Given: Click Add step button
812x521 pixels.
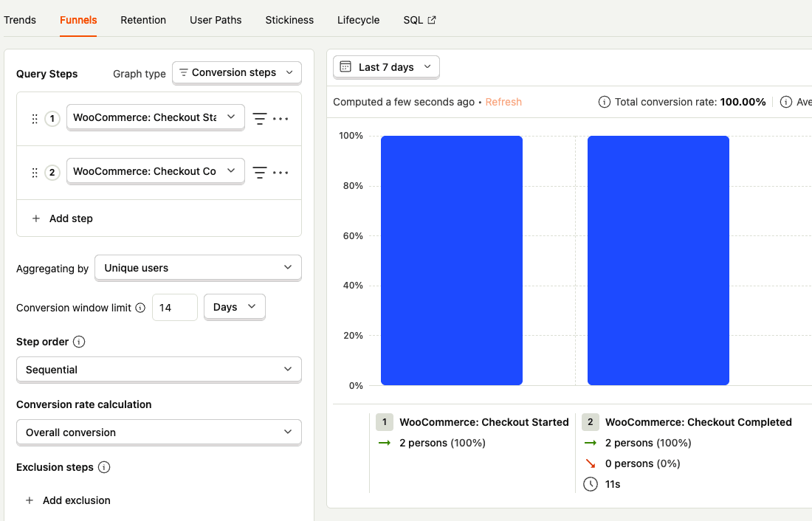Looking at the screenshot, I should [x=63, y=218].
